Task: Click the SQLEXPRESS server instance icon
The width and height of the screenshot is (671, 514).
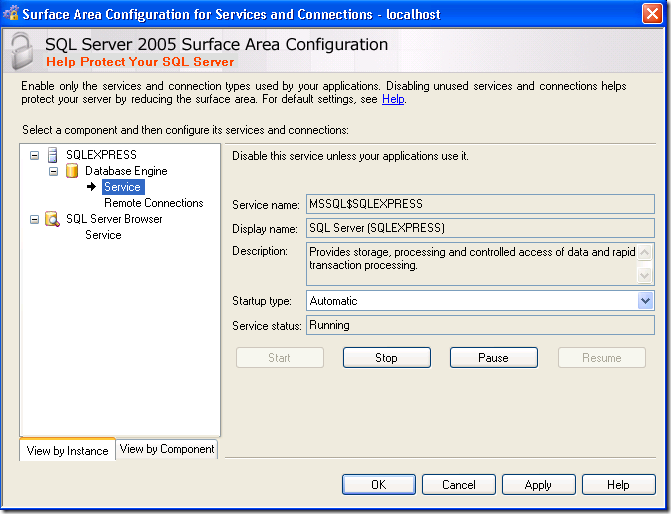Action: click(x=53, y=154)
